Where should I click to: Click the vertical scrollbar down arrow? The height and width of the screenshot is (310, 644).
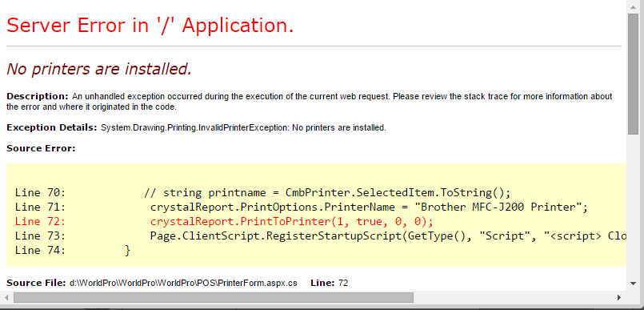(633, 283)
